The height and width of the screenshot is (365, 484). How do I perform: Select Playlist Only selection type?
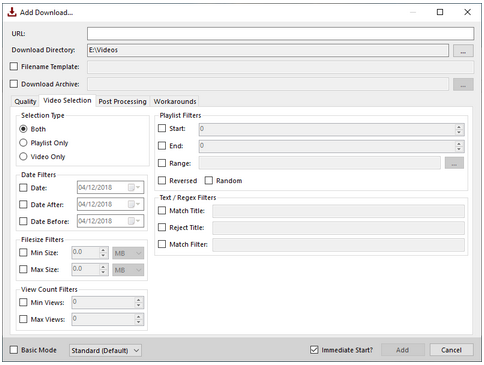[x=23, y=143]
